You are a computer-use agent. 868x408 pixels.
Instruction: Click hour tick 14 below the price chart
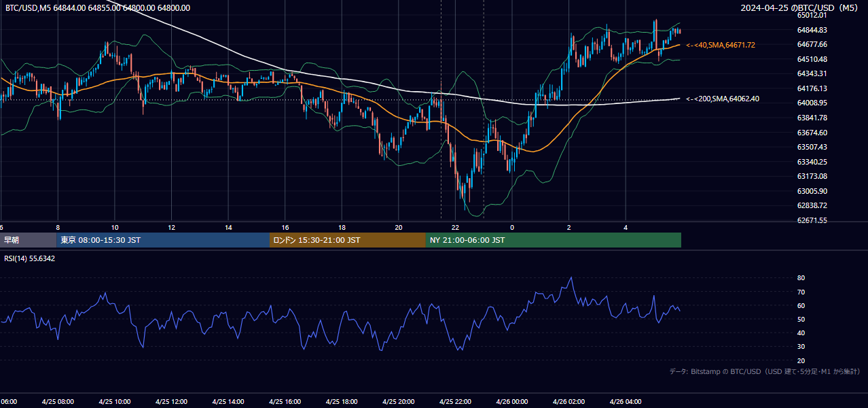pyautogui.click(x=228, y=227)
